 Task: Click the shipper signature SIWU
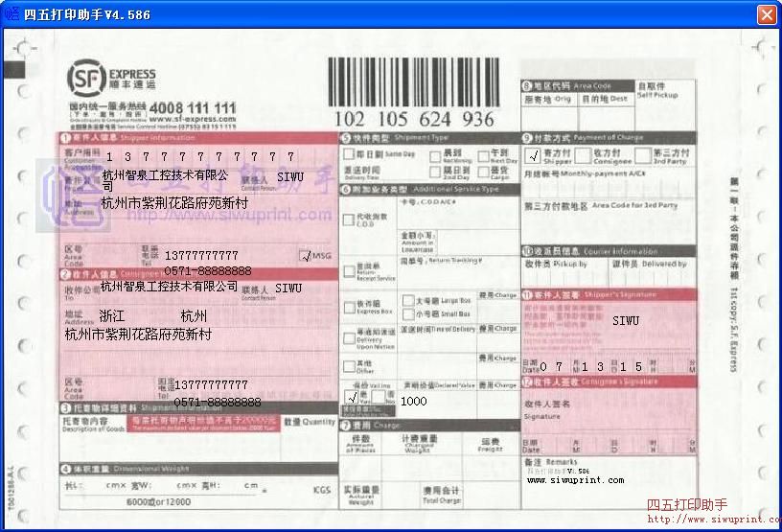pyautogui.click(x=626, y=321)
